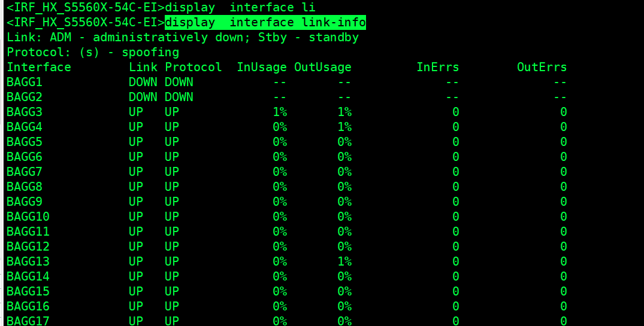Click the 1% OutUsage value for BAGG13

(x=344, y=261)
